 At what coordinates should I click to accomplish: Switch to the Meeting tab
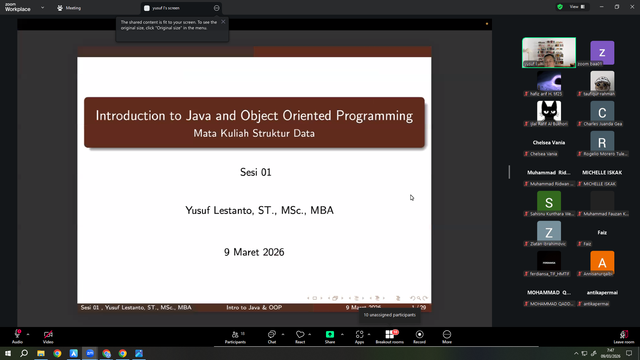[x=69, y=8]
